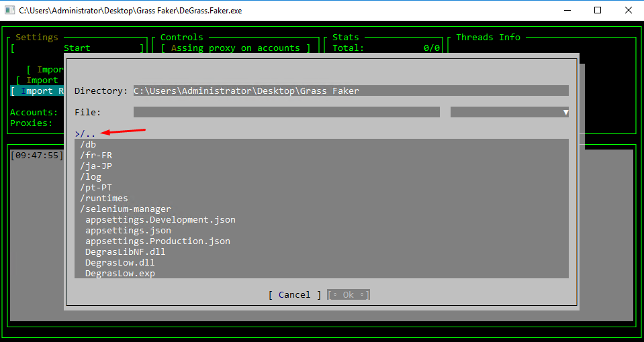Click the Cancel button
The height and width of the screenshot is (342, 644).
pyautogui.click(x=295, y=295)
